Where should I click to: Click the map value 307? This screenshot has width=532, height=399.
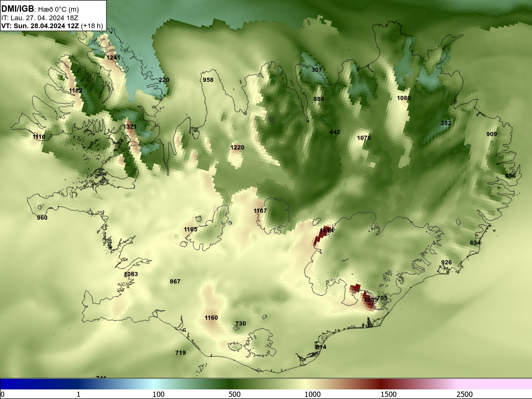pos(317,70)
